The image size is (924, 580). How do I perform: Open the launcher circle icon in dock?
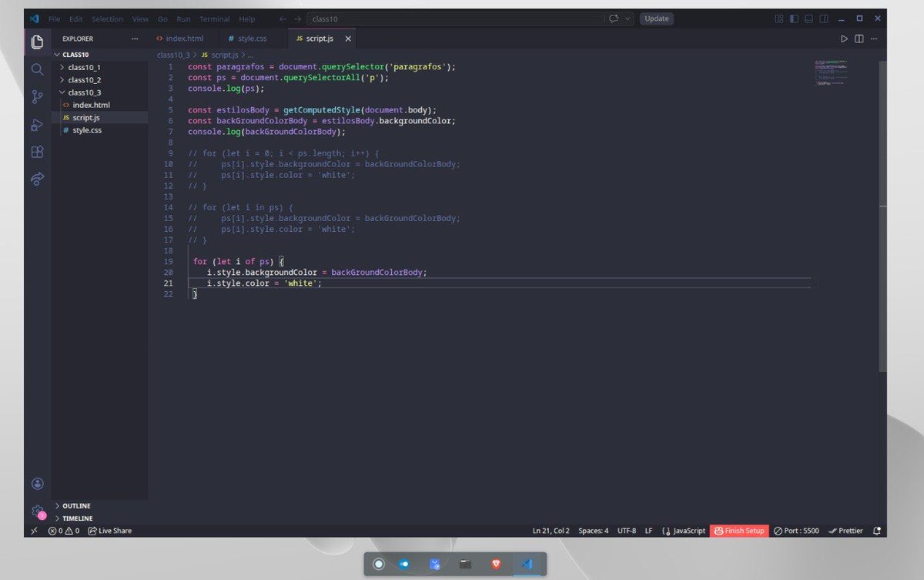(x=379, y=564)
